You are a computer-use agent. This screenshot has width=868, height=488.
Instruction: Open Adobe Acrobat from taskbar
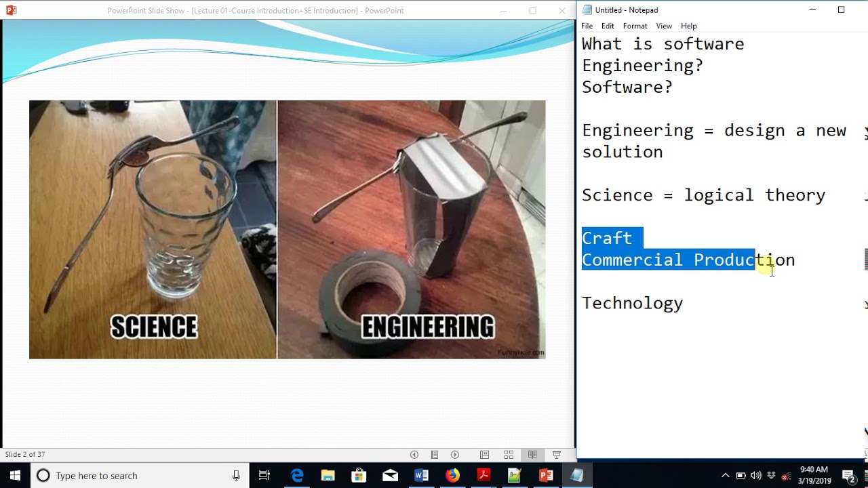pos(484,476)
